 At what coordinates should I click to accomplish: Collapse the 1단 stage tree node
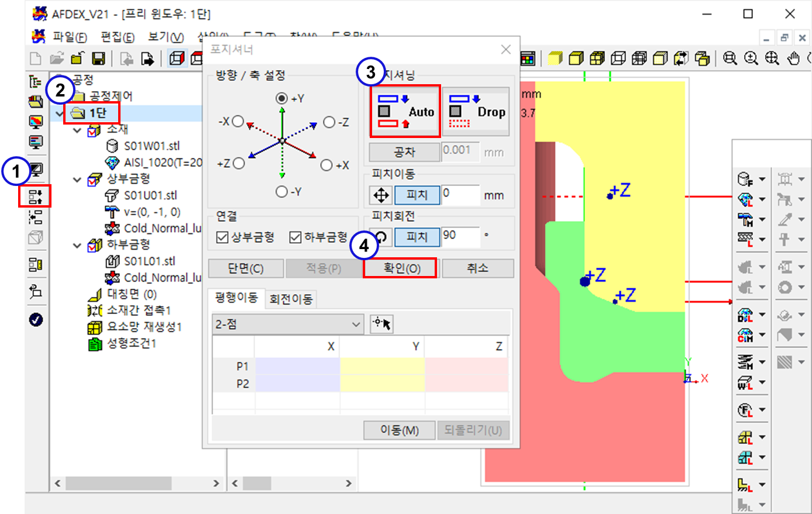point(59,113)
